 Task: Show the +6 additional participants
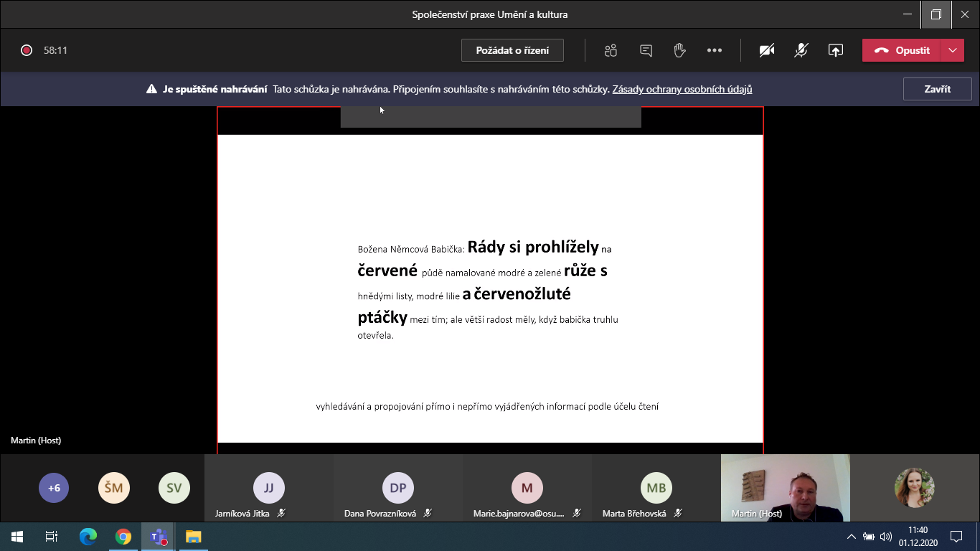(x=54, y=488)
